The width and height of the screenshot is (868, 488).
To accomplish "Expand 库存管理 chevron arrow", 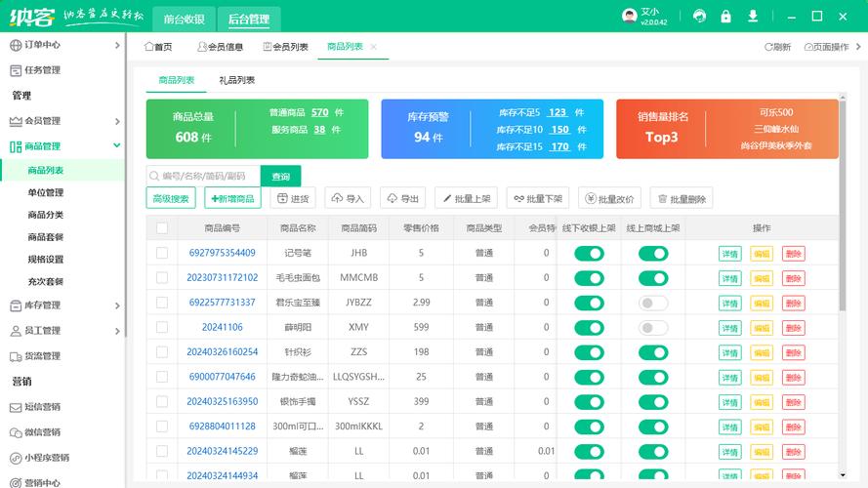I will [x=117, y=305].
